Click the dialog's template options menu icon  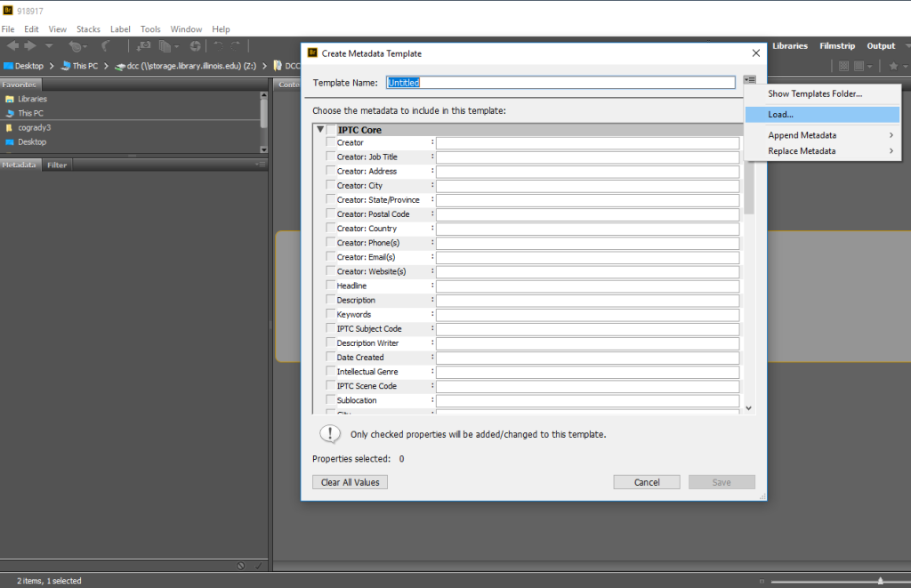pos(750,81)
